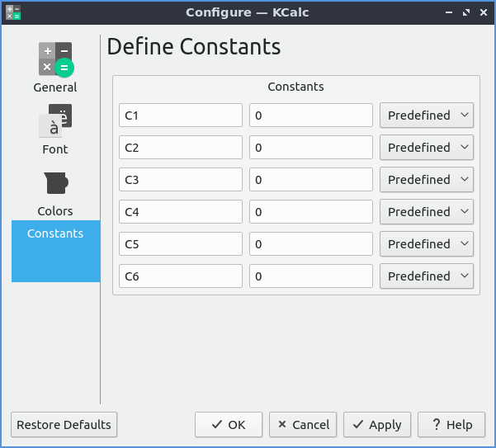The width and height of the screenshot is (496, 448).
Task: Expand the Predefined dropdown for C1
Action: tap(427, 116)
